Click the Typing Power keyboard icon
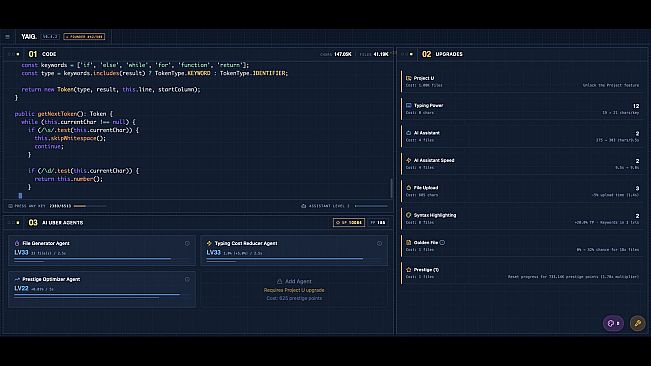This screenshot has height=366, width=651. (x=409, y=105)
